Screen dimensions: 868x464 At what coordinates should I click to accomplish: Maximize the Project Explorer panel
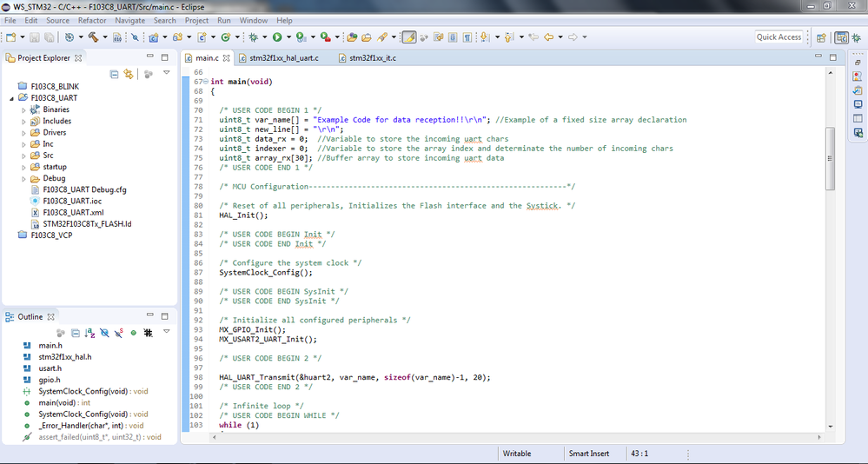(164, 57)
